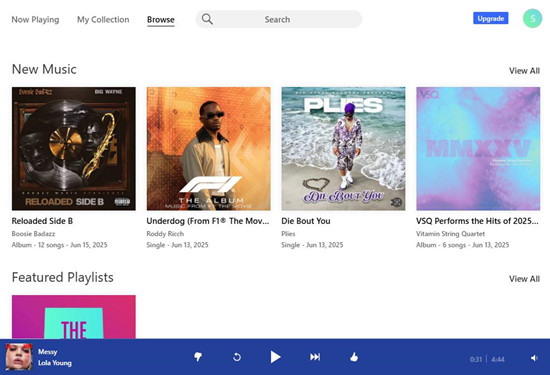Play the current song Messy
The image size is (550, 375).
coord(275,357)
